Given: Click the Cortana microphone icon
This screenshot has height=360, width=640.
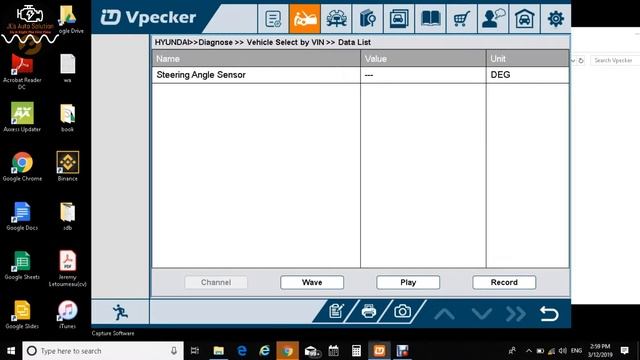Looking at the screenshot, I should (174, 351).
